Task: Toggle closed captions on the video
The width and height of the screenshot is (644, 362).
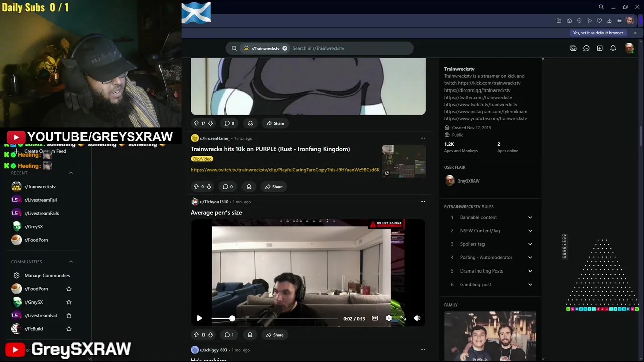Action: 375,318
